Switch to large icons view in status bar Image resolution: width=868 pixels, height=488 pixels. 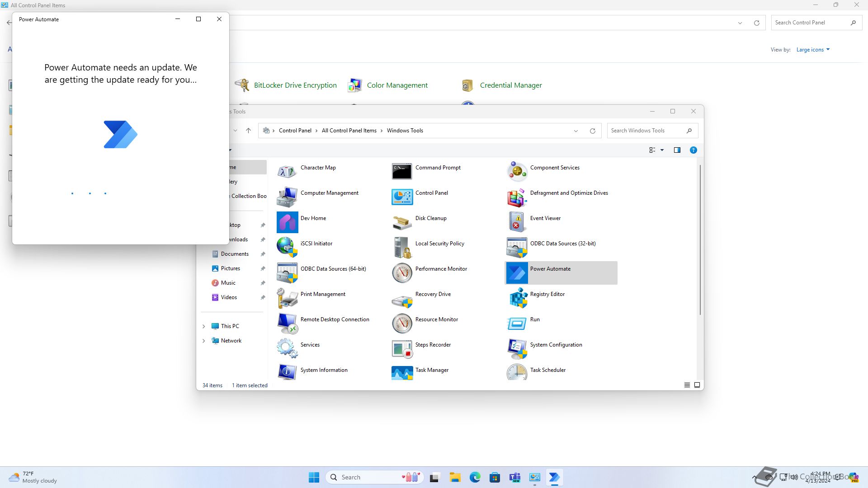(x=697, y=385)
